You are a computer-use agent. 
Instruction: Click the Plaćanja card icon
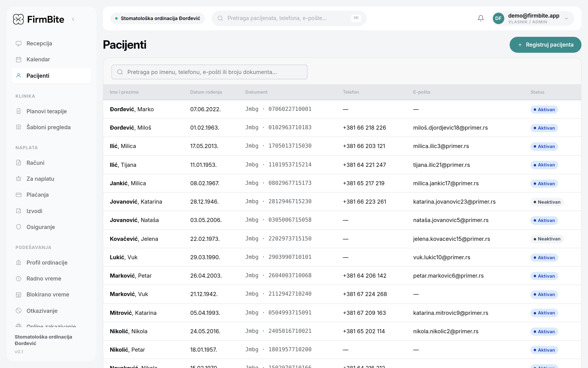(19, 195)
